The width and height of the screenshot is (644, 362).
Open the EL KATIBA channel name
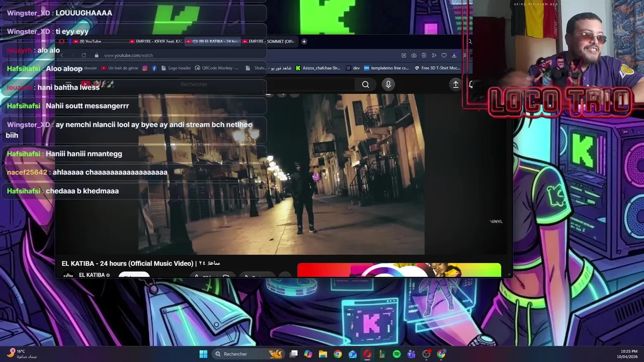(92, 275)
